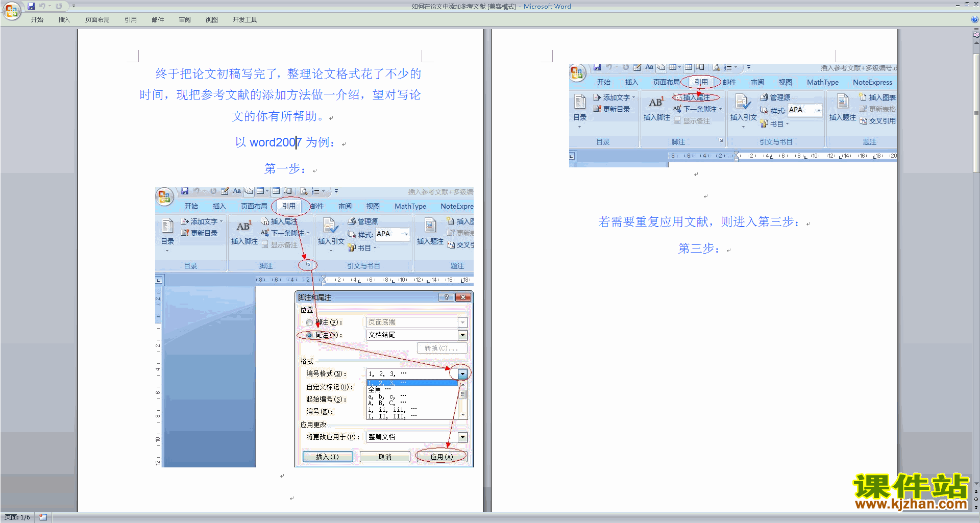Click 插入(I) button in the dialog picture
This screenshot has width=980, height=523.
coord(327,457)
